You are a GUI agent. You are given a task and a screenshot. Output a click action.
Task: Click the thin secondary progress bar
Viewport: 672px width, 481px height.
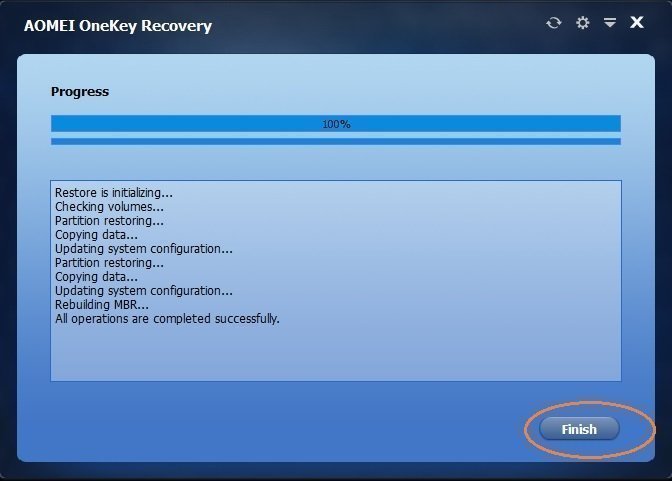pos(336,141)
